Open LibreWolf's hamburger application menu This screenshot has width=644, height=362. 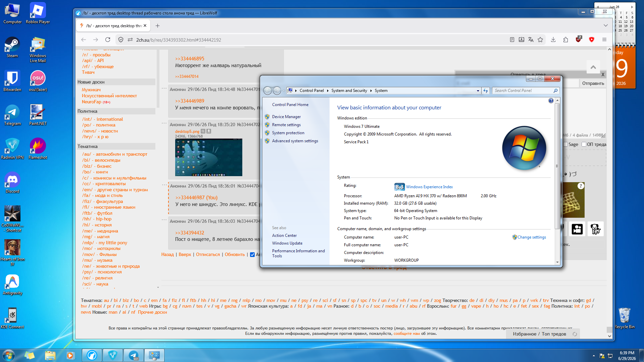pyautogui.click(x=604, y=40)
